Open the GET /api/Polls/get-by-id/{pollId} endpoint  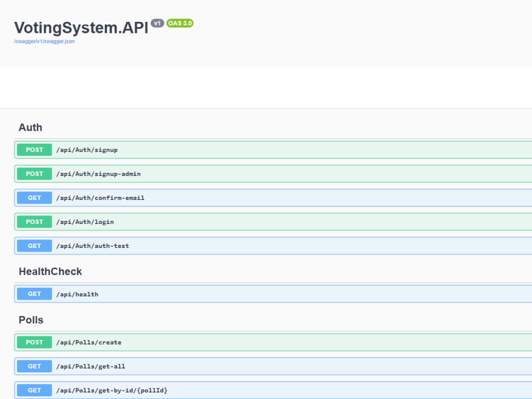pos(273,390)
